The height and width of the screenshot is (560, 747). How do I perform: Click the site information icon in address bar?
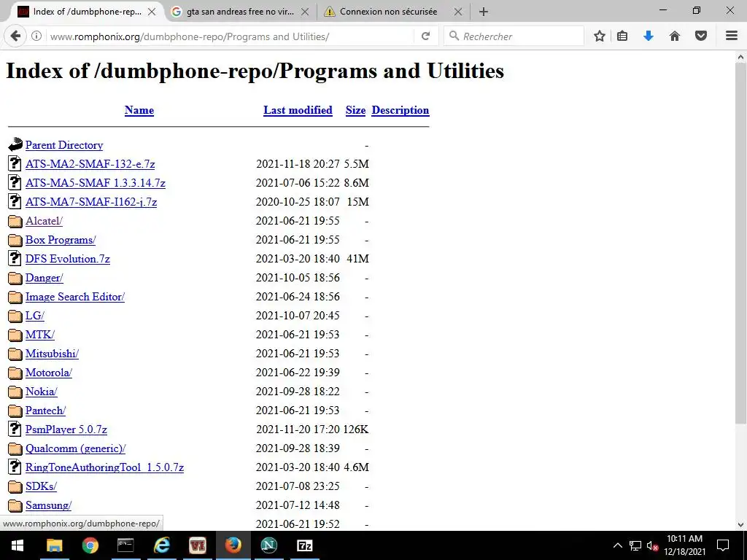pos(36,36)
